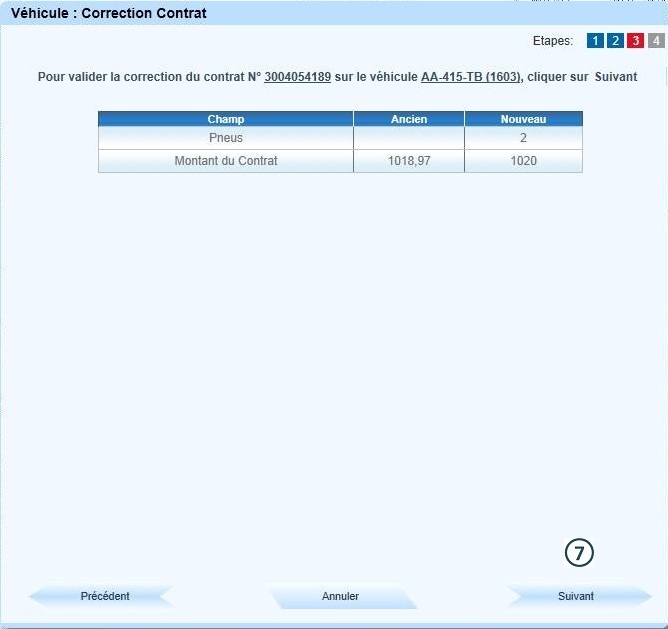
Task: Click Suivant to validate the correction
Action: click(x=576, y=596)
